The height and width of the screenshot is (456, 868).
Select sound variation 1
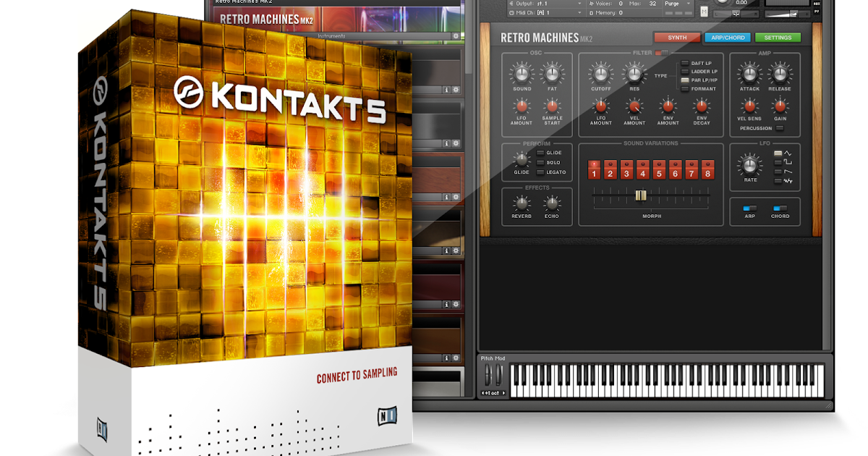point(594,169)
